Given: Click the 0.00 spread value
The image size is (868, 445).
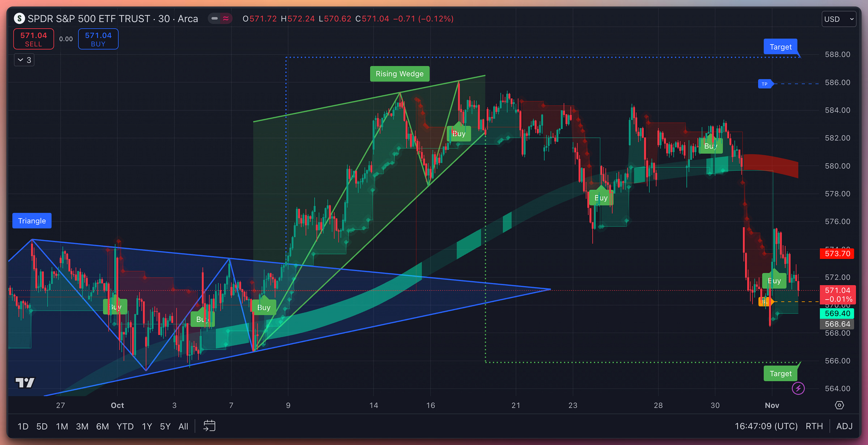Looking at the screenshot, I should (x=66, y=39).
